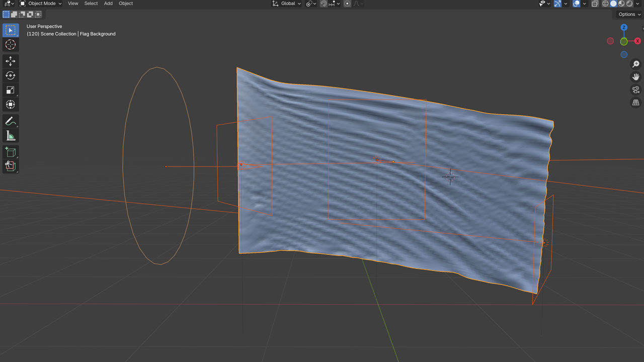Screen dimensions: 644x362
Task: Click the pan view hand icon
Action: pos(636,77)
